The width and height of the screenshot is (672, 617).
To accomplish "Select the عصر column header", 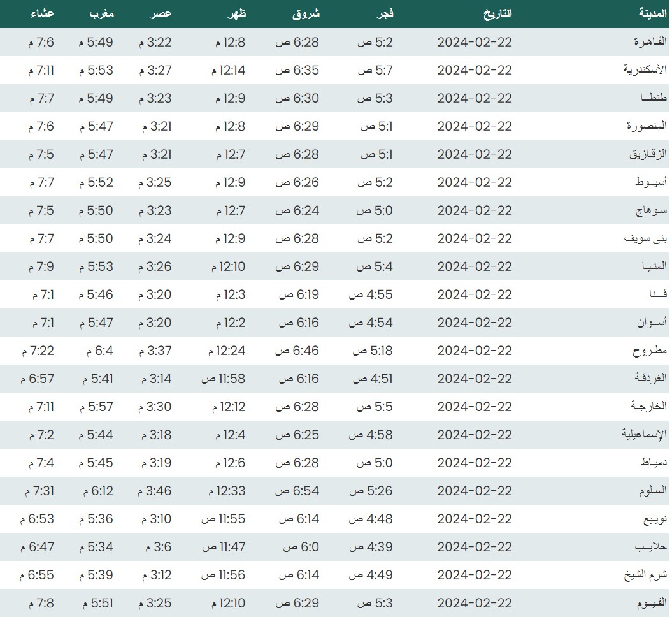I will point(160,13).
